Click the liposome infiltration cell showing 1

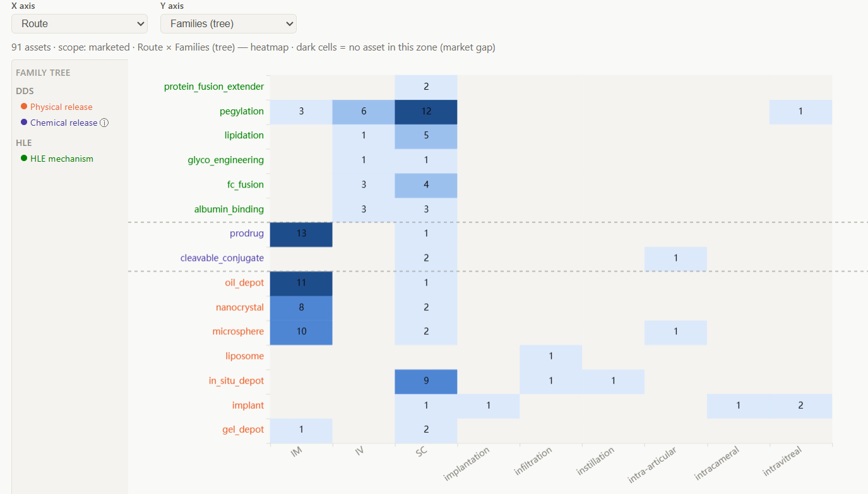tap(551, 357)
